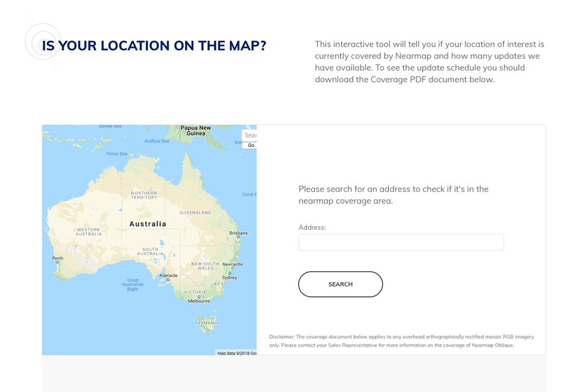The height and width of the screenshot is (392, 588).
Task: Click the Melbourne city marker
Action: pos(198,296)
